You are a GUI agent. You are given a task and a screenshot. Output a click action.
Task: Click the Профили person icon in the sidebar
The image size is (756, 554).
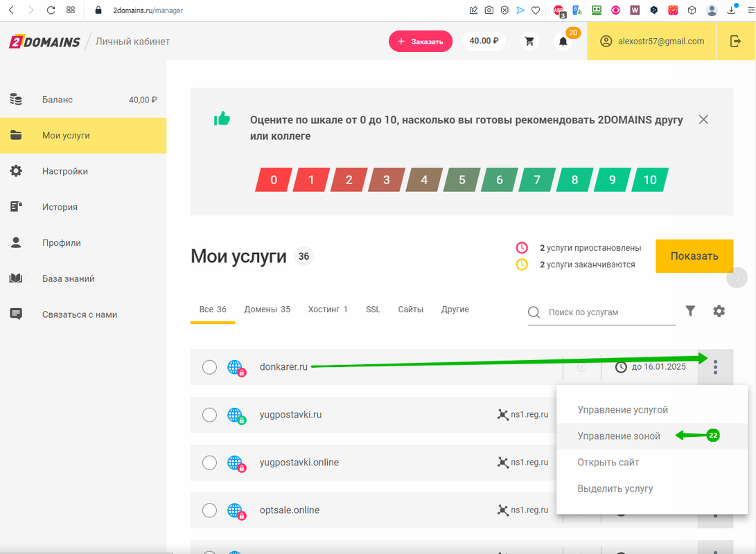16,242
